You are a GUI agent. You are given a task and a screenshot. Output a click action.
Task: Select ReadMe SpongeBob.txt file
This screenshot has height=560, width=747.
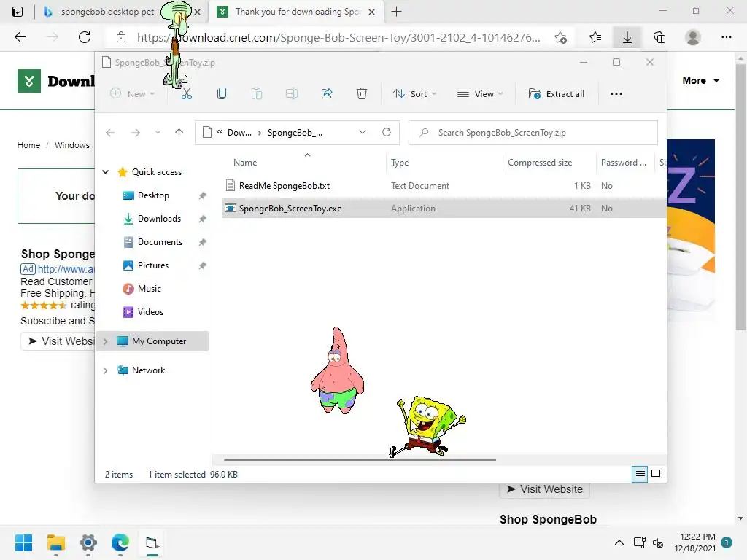tap(284, 186)
